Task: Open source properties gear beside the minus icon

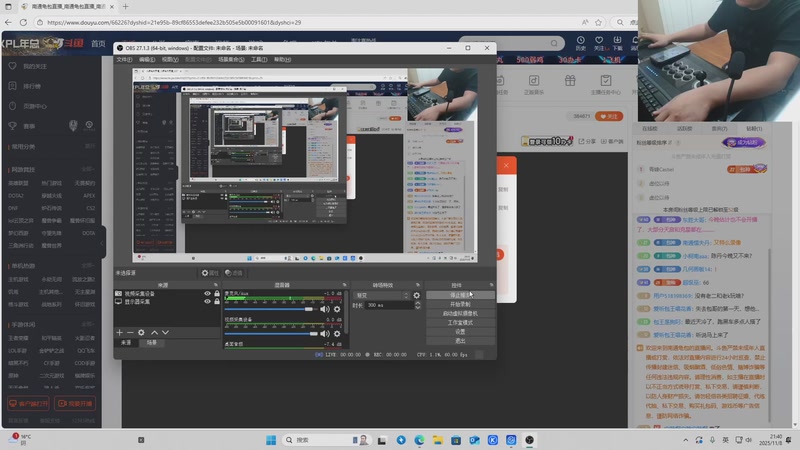Action: point(141,333)
